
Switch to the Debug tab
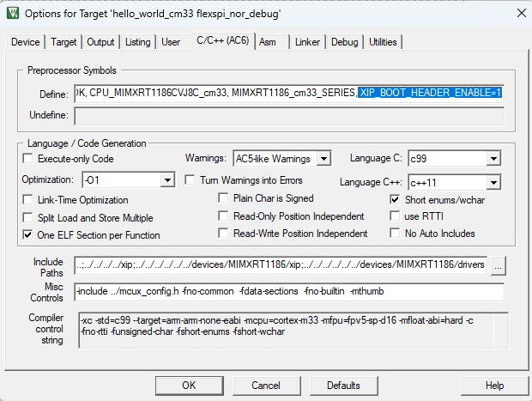click(x=344, y=42)
